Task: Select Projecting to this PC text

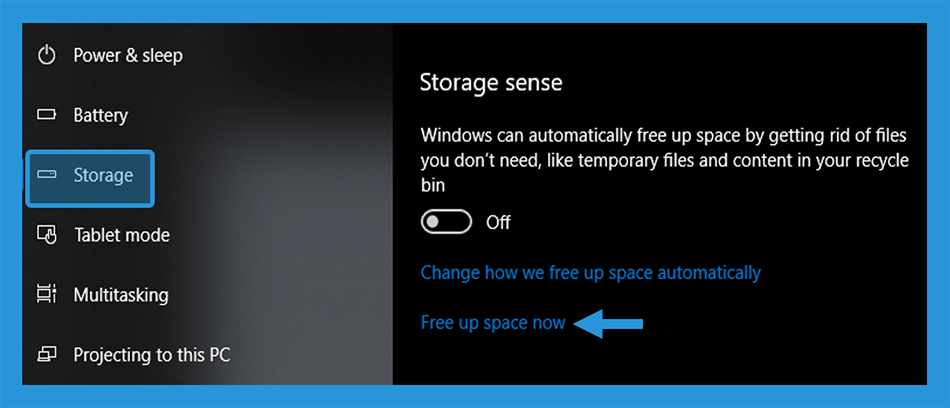Action: [x=152, y=355]
